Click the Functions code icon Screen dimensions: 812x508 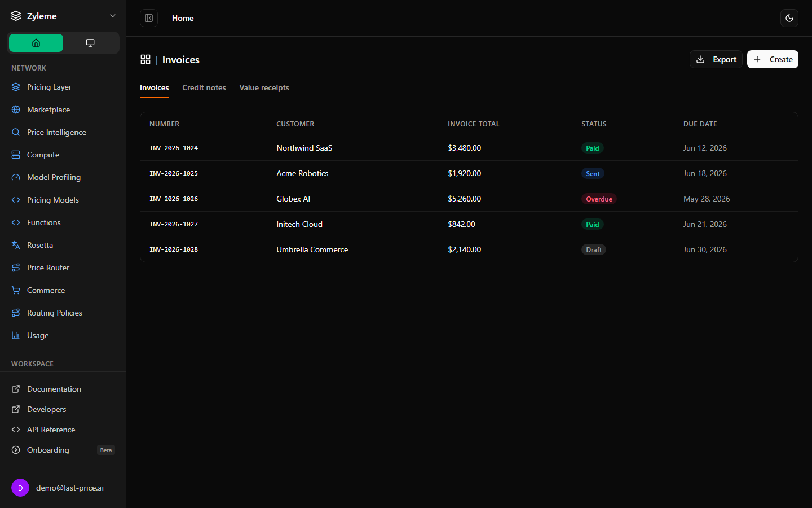(16, 222)
